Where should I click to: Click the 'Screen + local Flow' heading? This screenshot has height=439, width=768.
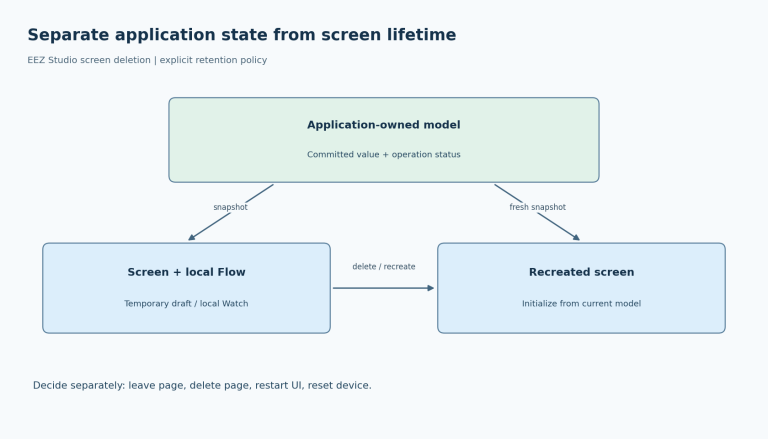(186, 272)
